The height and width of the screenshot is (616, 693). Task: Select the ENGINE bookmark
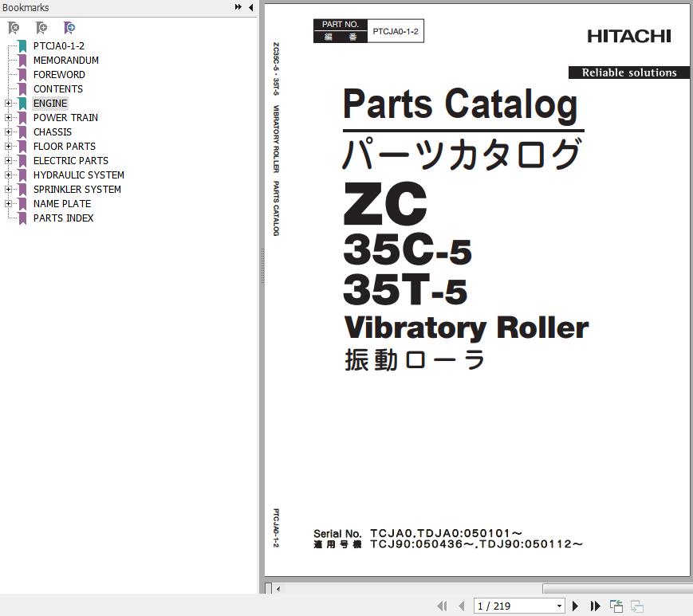(50, 104)
